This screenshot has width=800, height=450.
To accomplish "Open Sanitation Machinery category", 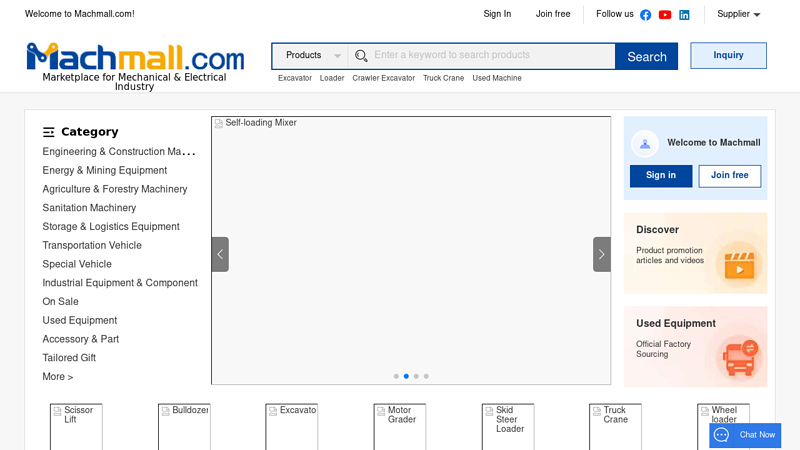I will pyautogui.click(x=89, y=208).
